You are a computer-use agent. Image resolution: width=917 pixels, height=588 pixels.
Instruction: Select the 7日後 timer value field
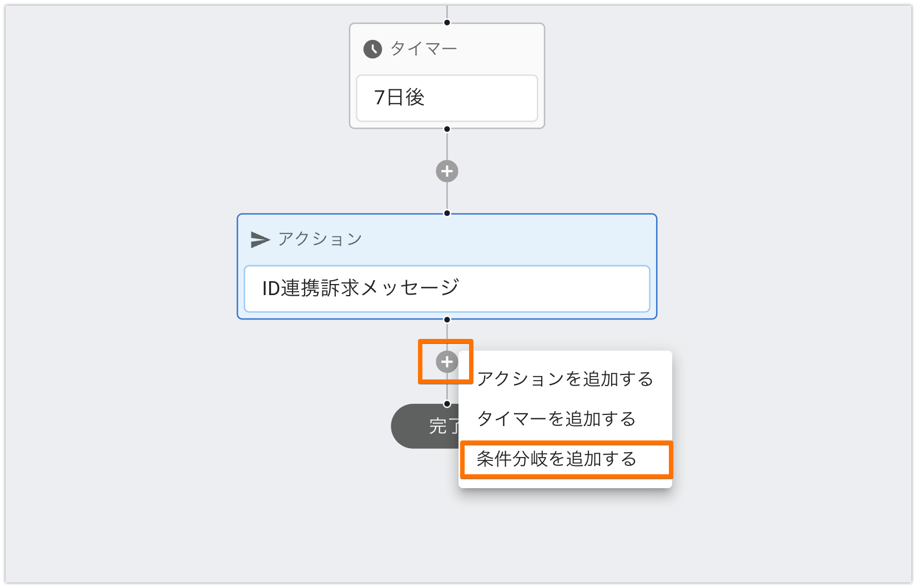click(446, 98)
